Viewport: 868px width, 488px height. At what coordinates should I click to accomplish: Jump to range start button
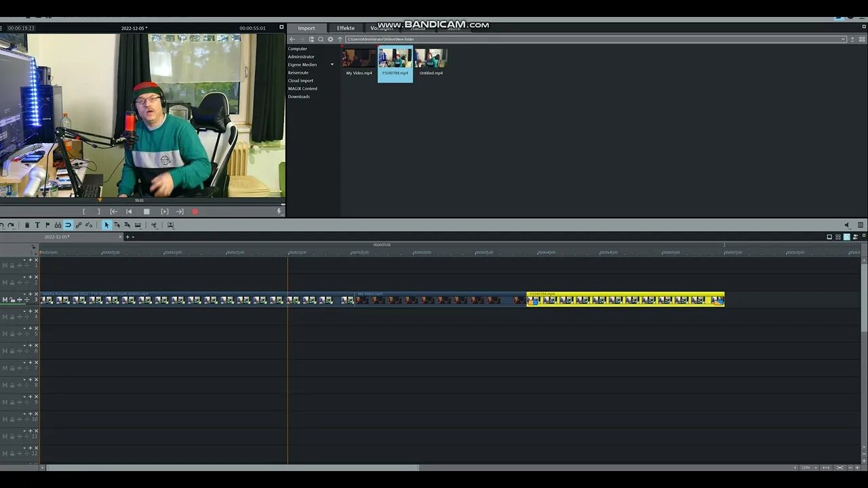pos(114,211)
